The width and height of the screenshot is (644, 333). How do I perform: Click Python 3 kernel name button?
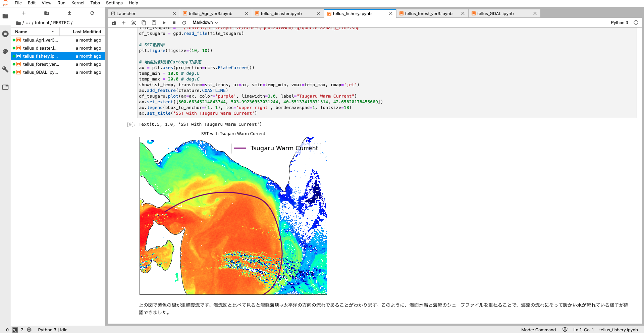coord(619,22)
